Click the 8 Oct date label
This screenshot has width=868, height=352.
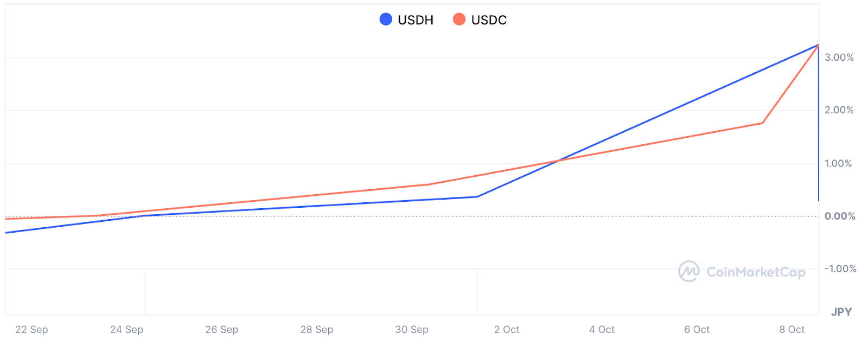[x=792, y=330]
